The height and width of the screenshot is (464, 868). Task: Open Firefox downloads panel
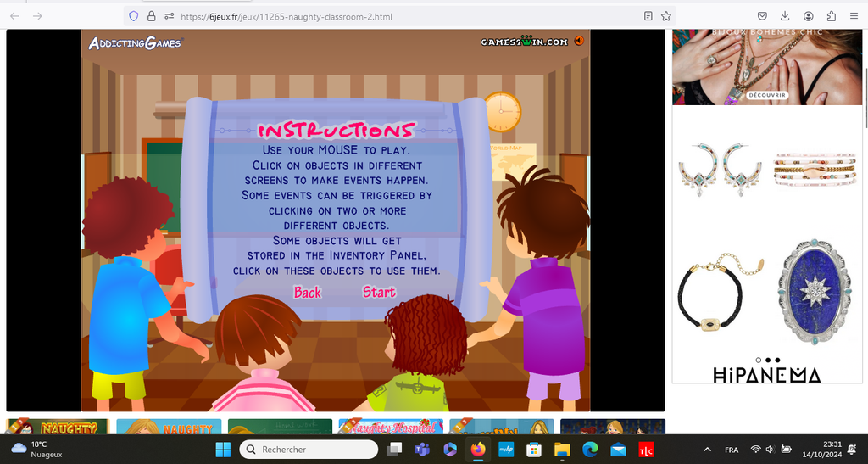(785, 16)
